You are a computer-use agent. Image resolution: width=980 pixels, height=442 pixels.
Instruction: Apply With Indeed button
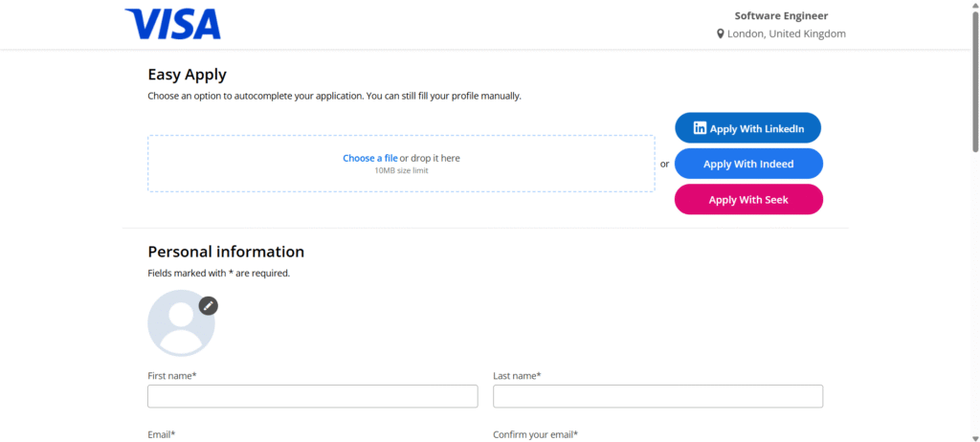[x=748, y=164]
